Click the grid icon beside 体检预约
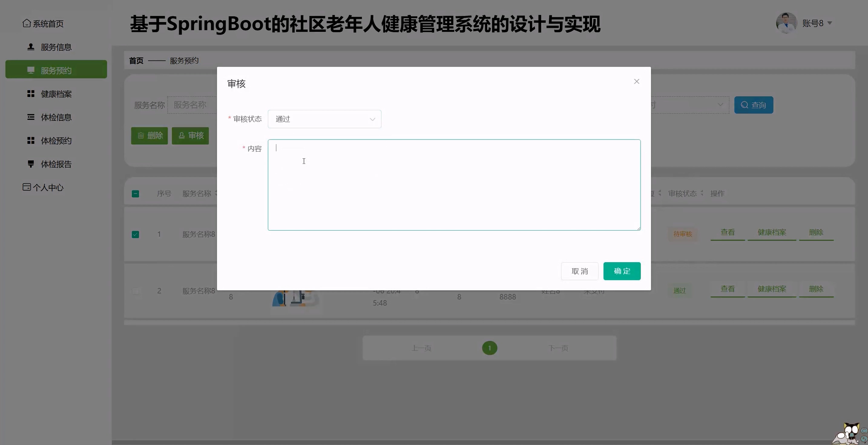The height and width of the screenshot is (445, 868). tap(31, 140)
